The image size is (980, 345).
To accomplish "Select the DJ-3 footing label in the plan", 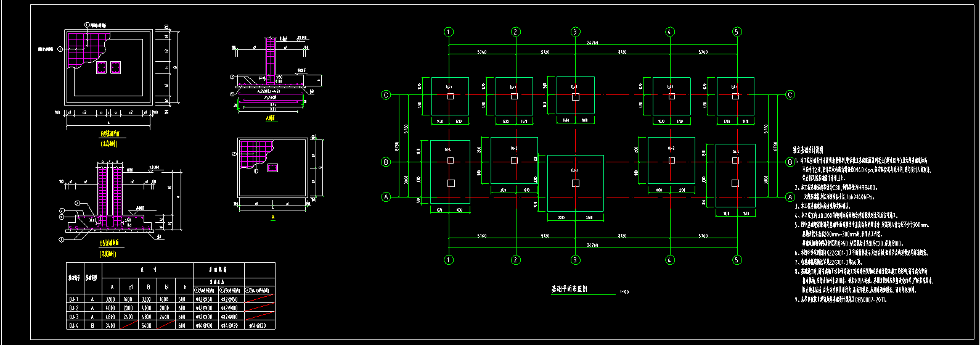I will [574, 170].
